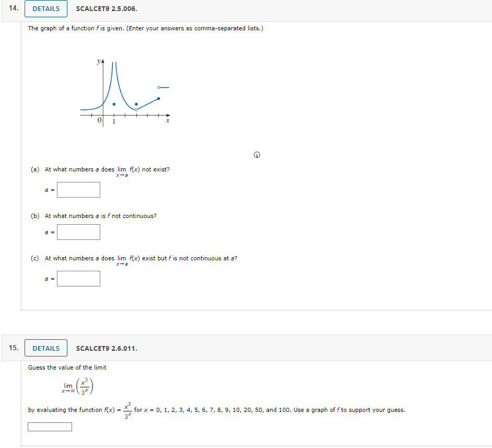Click the answer field for part (a)
The image size is (492, 448).
pos(78,189)
